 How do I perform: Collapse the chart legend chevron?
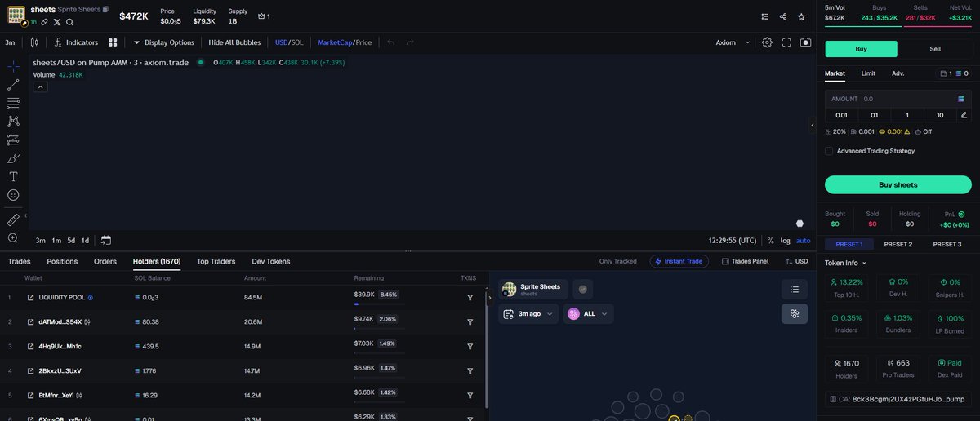(x=39, y=87)
